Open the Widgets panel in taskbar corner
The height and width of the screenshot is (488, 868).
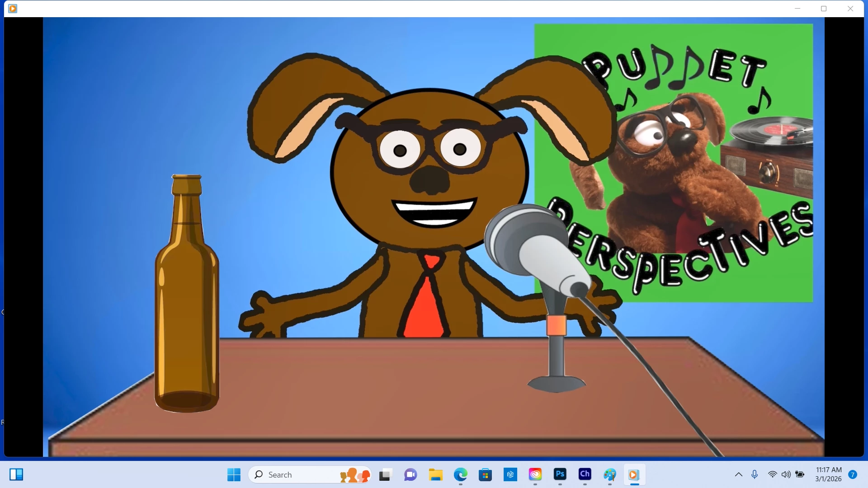pos(16,474)
